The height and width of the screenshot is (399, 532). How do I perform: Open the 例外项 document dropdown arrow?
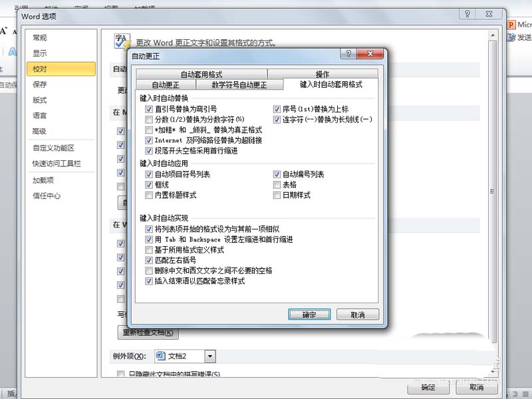click(210, 356)
